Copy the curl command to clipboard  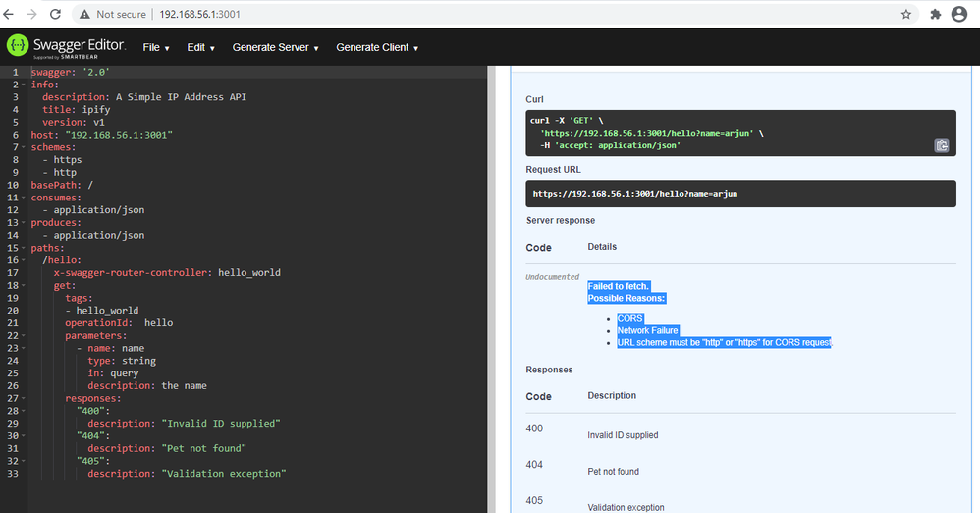point(941,145)
